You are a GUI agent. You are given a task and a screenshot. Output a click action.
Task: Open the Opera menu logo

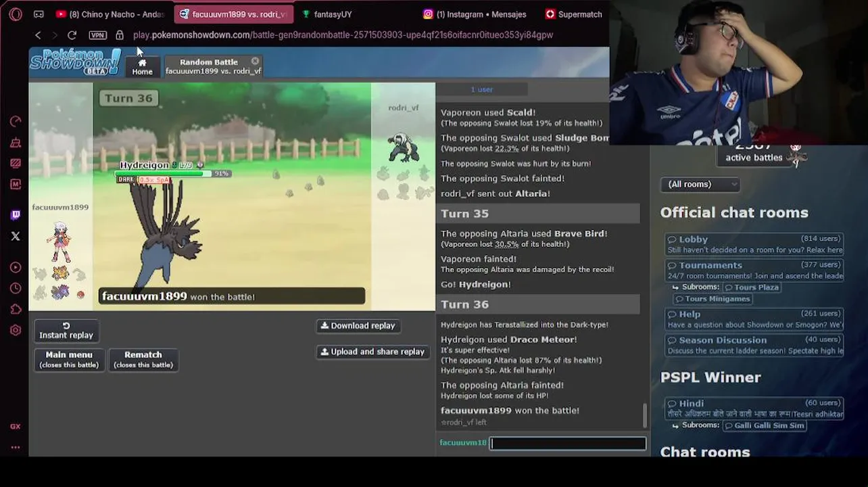pos(16,14)
